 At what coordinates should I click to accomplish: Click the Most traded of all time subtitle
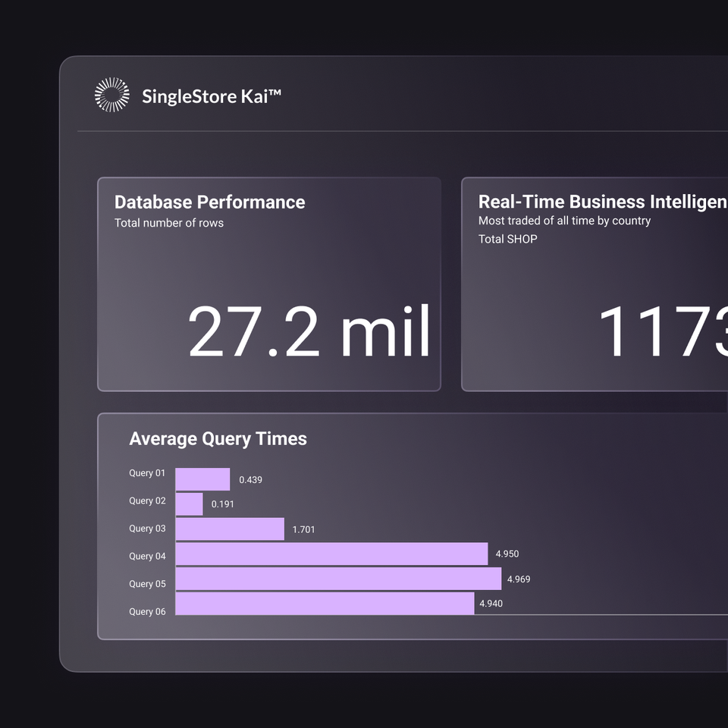coord(564,221)
